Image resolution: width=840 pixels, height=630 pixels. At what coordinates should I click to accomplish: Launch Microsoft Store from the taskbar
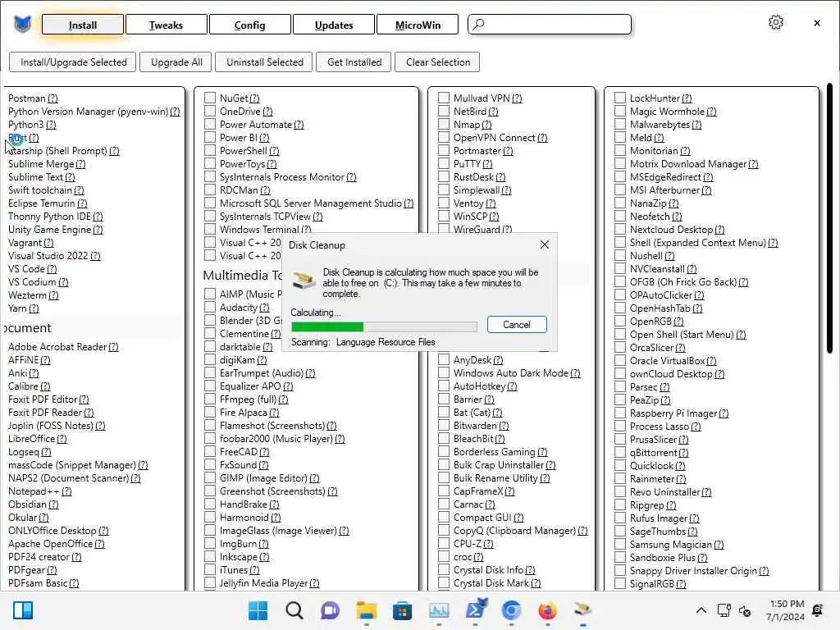point(402,610)
